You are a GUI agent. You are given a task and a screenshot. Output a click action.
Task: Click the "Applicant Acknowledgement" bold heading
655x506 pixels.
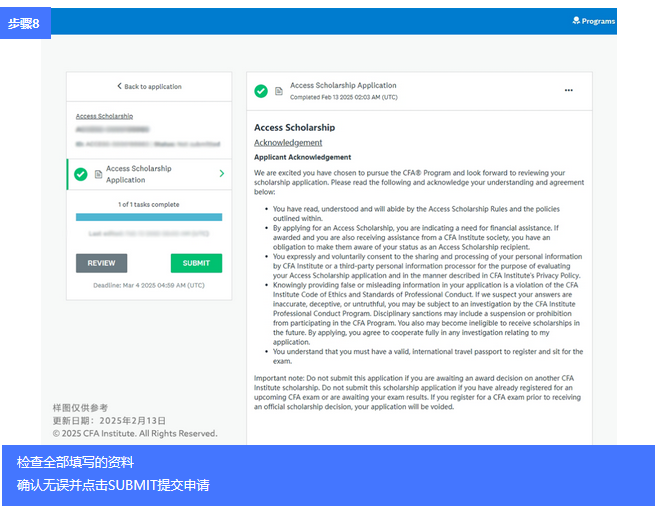point(302,157)
